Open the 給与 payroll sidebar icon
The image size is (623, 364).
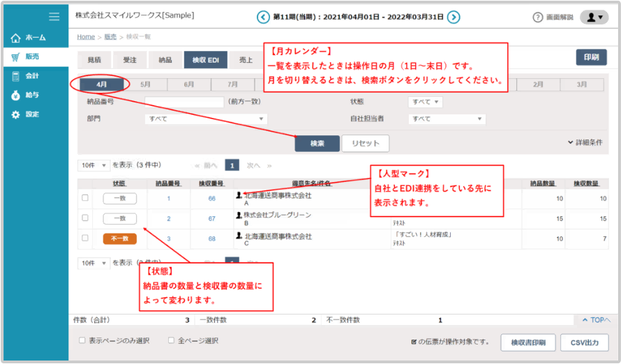(16, 95)
